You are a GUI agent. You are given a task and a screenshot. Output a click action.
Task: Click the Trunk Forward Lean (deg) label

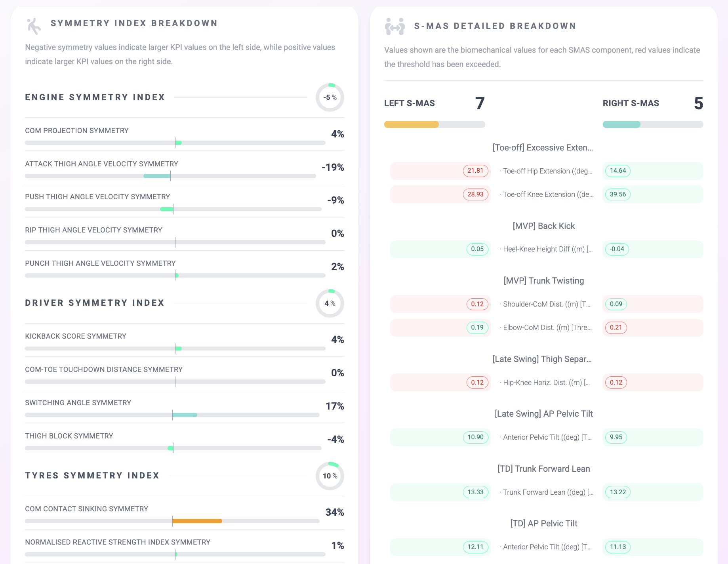point(547,492)
